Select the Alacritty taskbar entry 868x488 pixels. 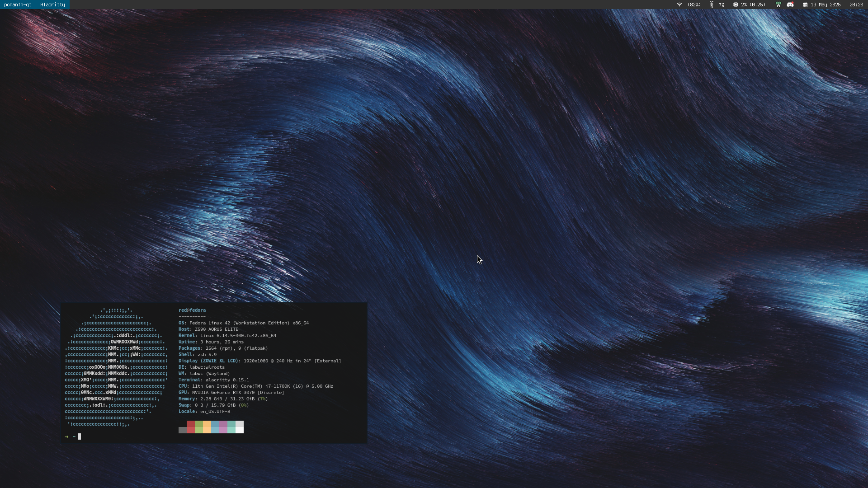pyautogui.click(x=52, y=5)
